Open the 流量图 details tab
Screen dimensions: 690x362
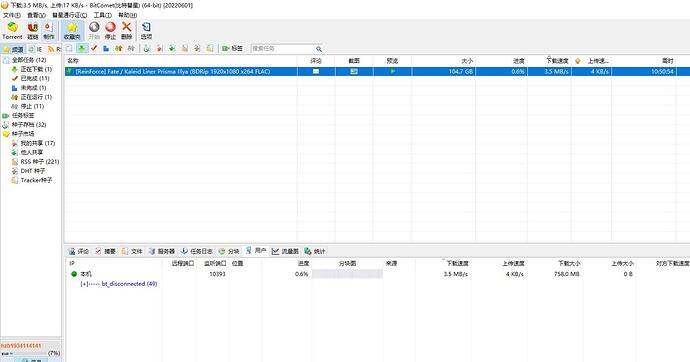point(285,251)
